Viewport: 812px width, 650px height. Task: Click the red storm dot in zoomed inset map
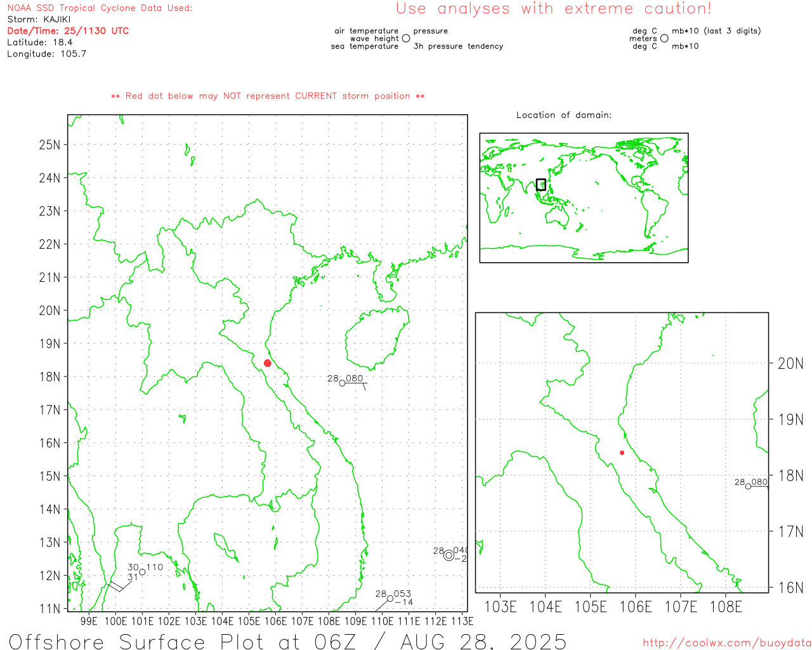point(622,453)
